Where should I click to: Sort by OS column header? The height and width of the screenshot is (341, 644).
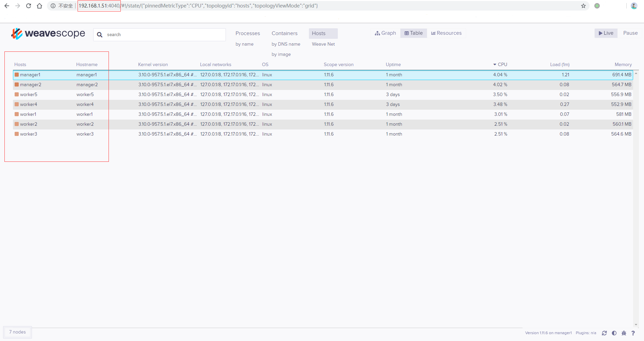[265, 65]
